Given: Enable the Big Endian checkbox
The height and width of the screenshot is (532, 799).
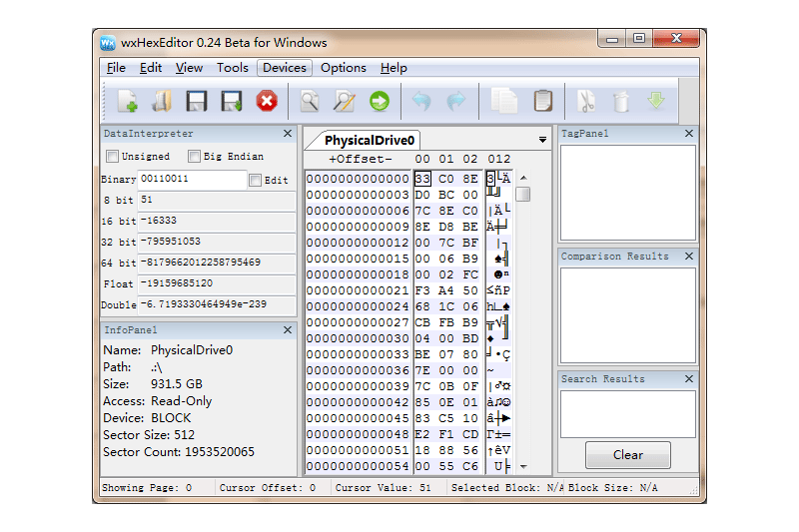Looking at the screenshot, I should coord(194,156).
